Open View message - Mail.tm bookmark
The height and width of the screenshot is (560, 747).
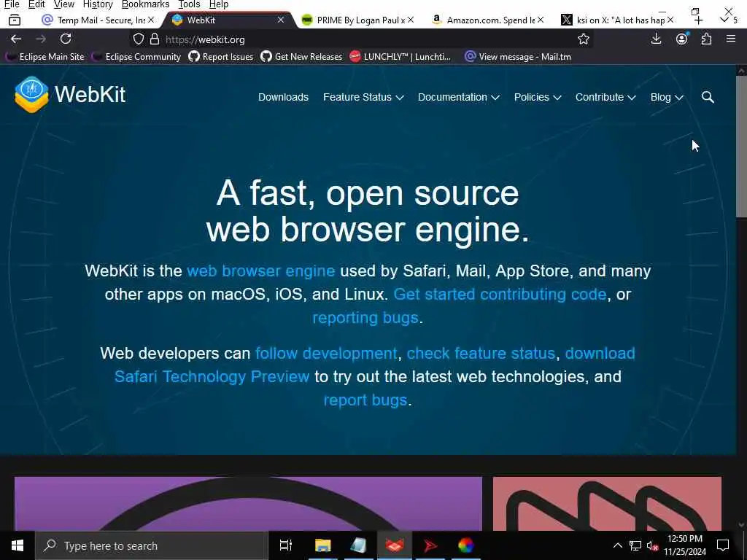(518, 57)
